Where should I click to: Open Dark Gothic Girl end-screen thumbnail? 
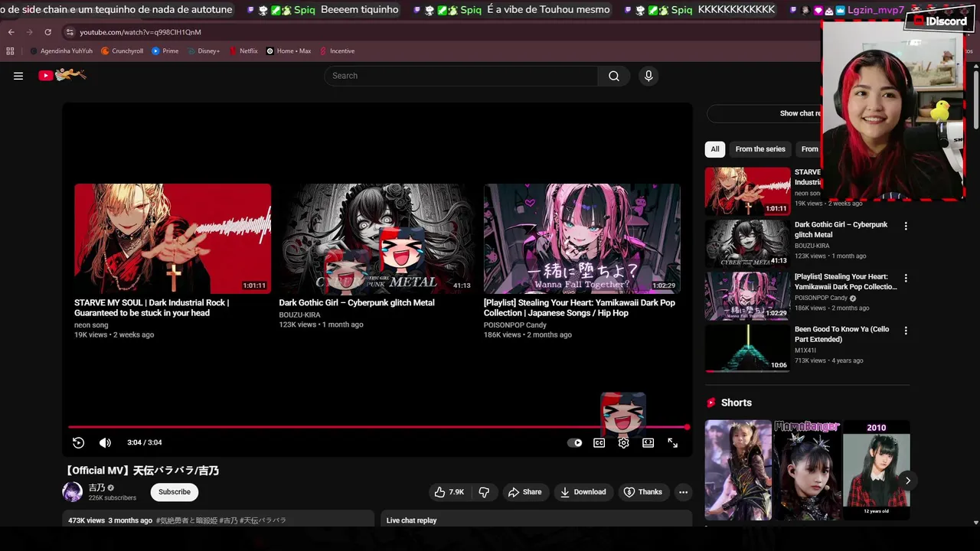coord(377,239)
